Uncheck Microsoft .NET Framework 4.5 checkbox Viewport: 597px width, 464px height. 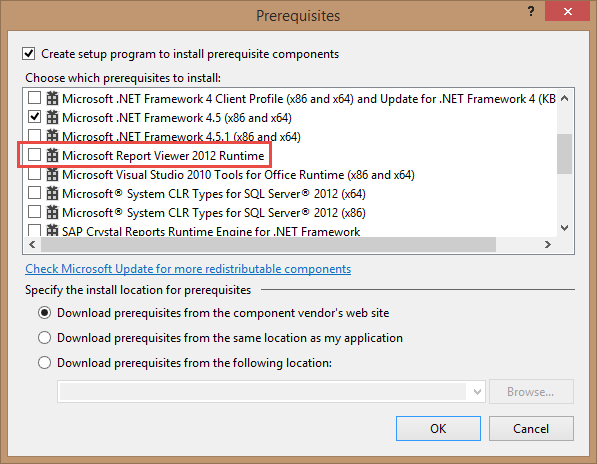pos(35,117)
